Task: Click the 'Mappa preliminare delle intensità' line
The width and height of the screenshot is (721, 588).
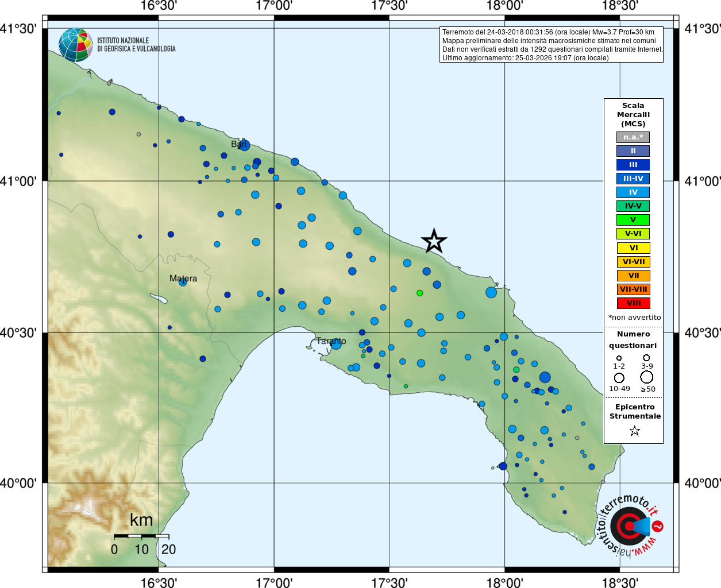Action: coord(549,41)
